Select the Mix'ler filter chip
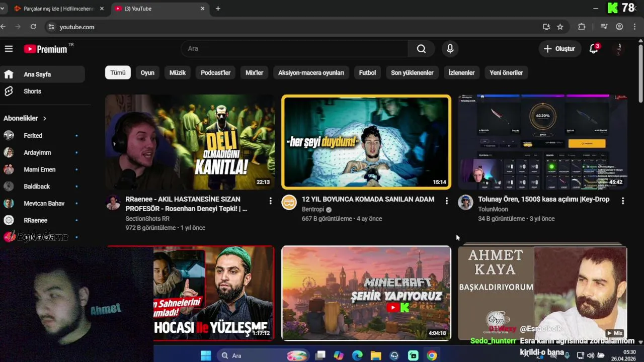Image resolution: width=644 pixels, height=362 pixels. tap(255, 73)
